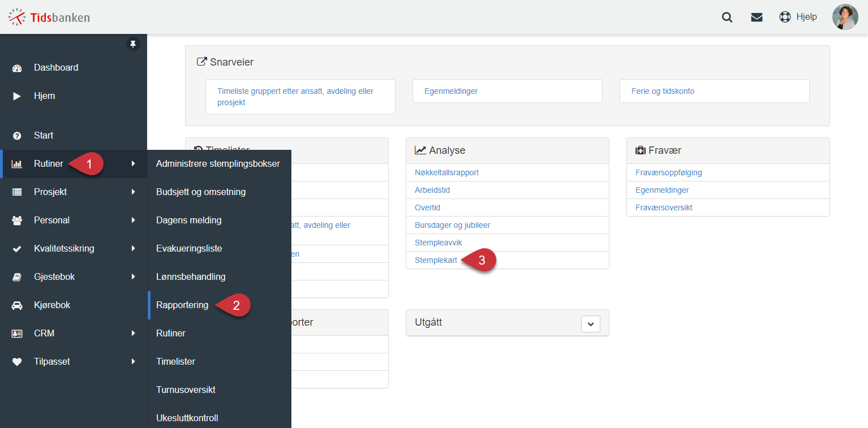Click the Fravær medkit icon
The width and height of the screenshot is (868, 428).
coord(641,150)
